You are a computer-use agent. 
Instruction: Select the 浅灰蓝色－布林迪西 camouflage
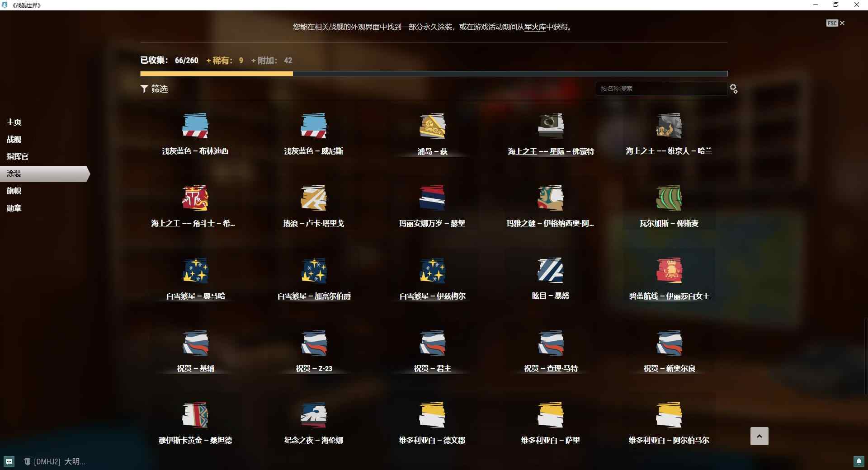click(196, 131)
